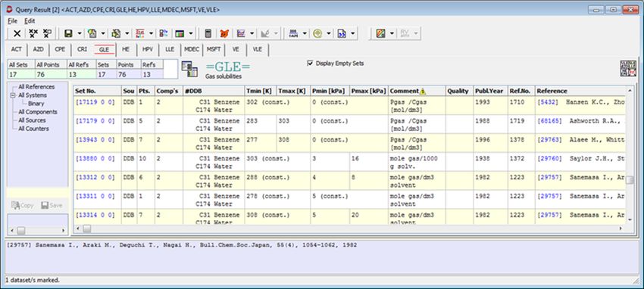Click the calculator icon in the toolbar

(x=208, y=33)
